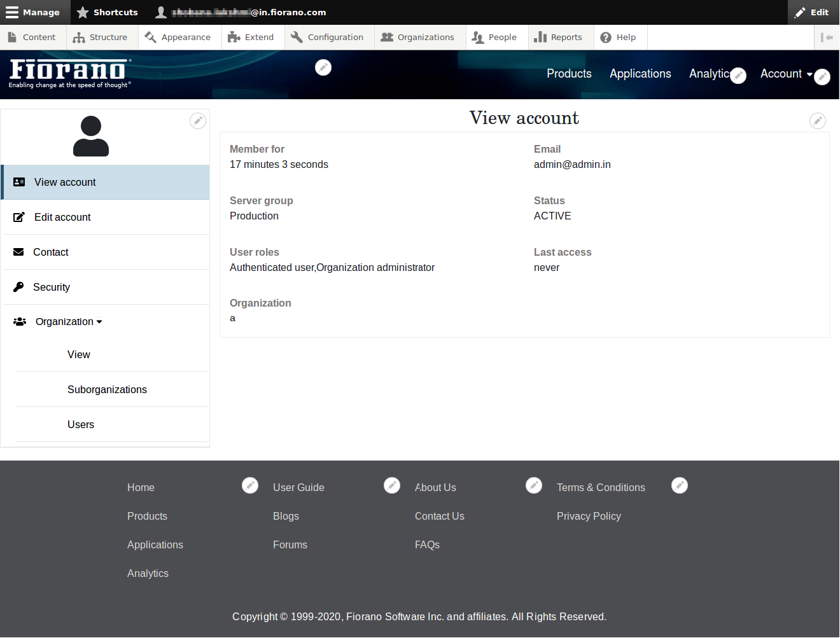Open the Contact Us footer link
840x638 pixels.
coord(440,517)
